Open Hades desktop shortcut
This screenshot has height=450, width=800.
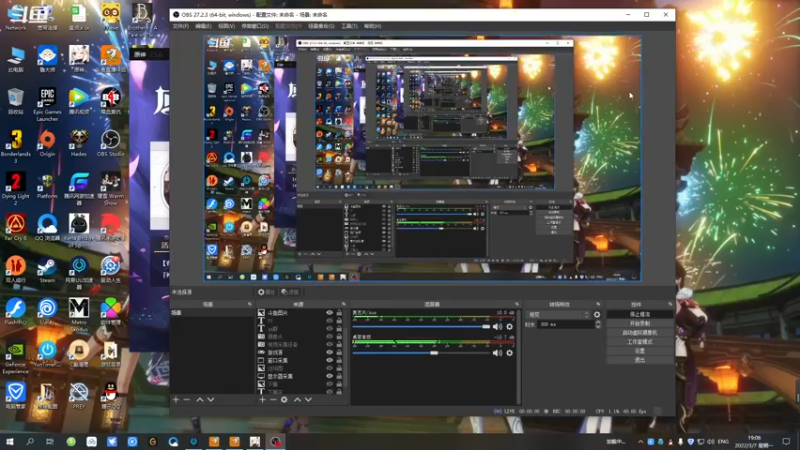(79, 143)
